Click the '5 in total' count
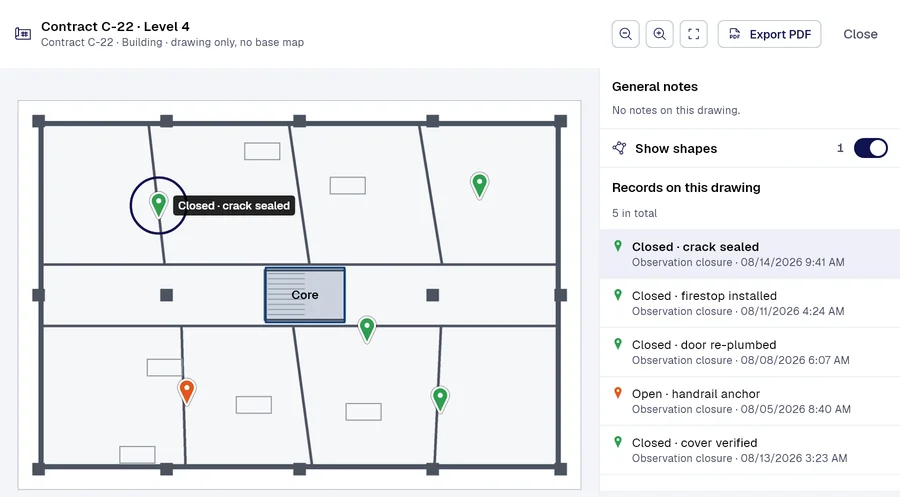This screenshot has height=497, width=900. (634, 213)
